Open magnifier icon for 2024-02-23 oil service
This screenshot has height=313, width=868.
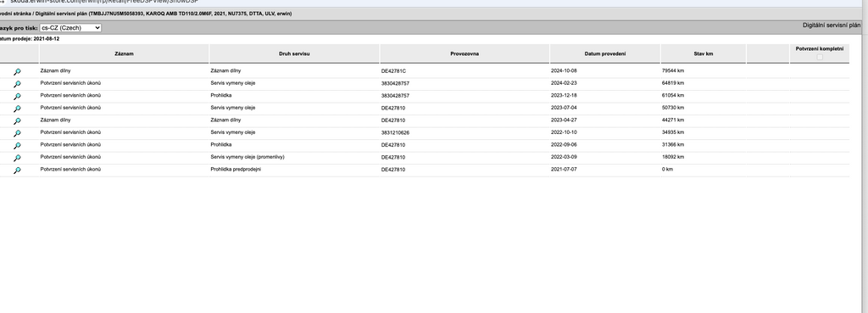[17, 84]
